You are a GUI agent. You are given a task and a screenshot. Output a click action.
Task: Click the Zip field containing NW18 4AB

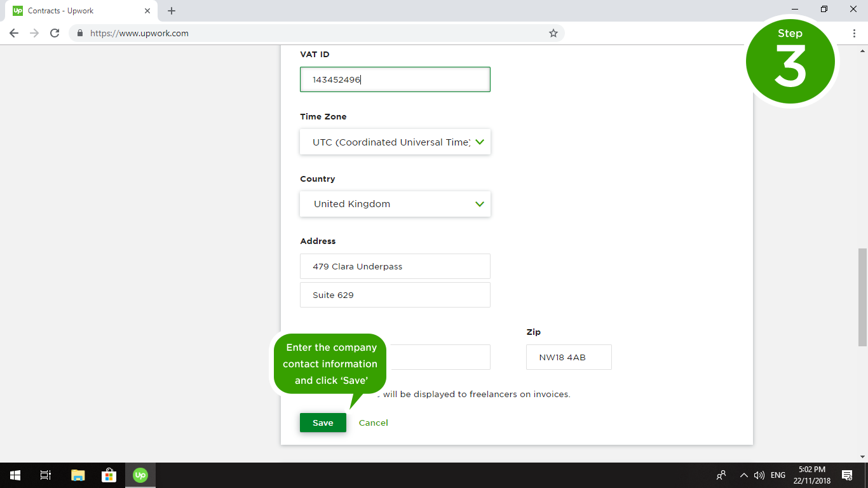(569, 357)
